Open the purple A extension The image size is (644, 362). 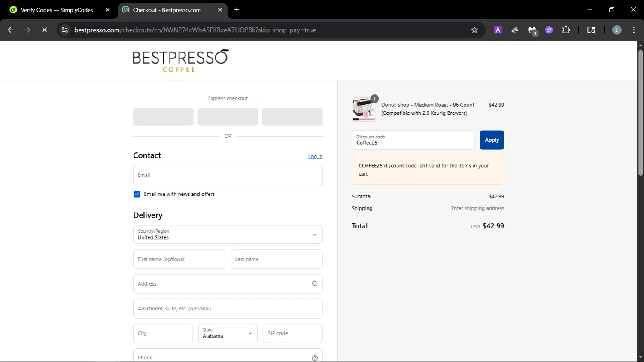498,30
